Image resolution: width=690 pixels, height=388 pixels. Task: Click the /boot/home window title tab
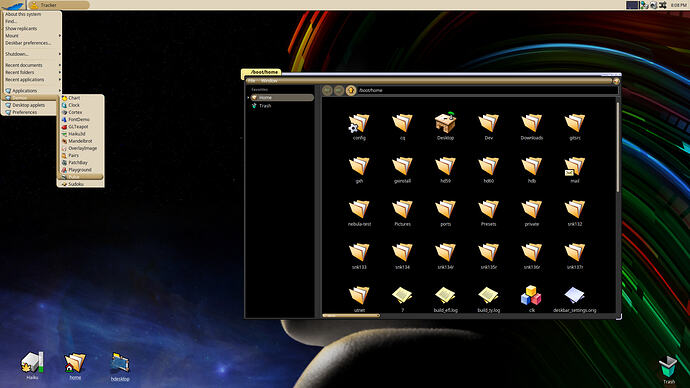point(261,72)
